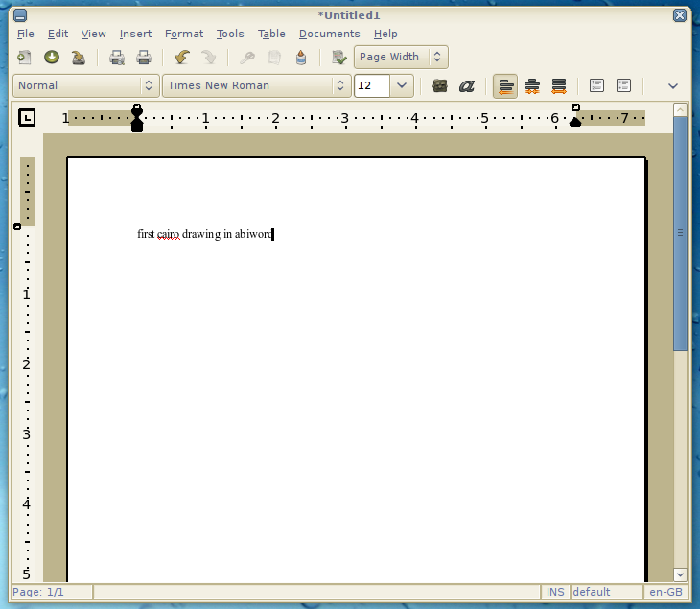Click the font size field showing 12
Viewport: 700px width, 609px height.
point(372,85)
